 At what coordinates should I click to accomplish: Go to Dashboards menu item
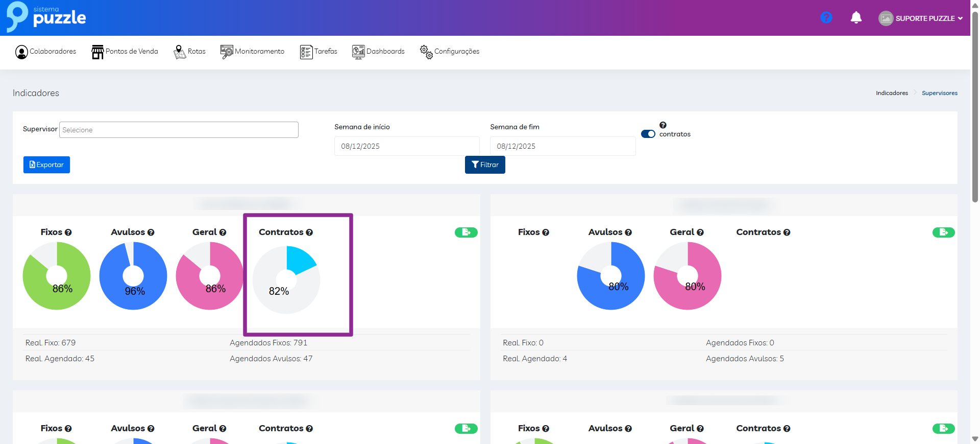(x=378, y=52)
